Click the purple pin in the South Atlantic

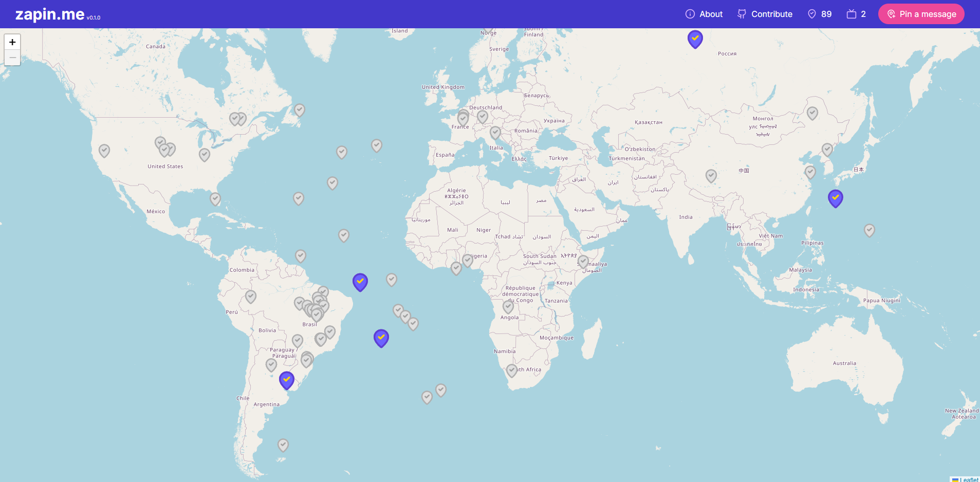[381, 338]
